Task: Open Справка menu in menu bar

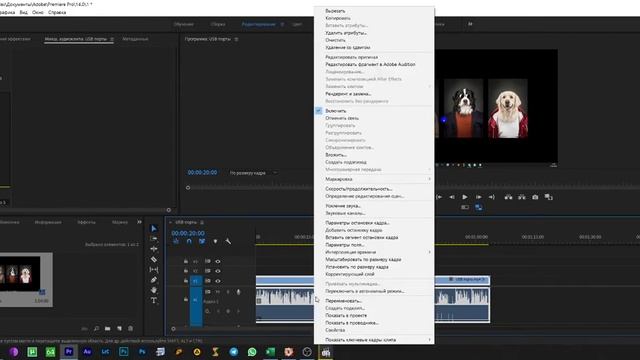Action: click(x=57, y=13)
